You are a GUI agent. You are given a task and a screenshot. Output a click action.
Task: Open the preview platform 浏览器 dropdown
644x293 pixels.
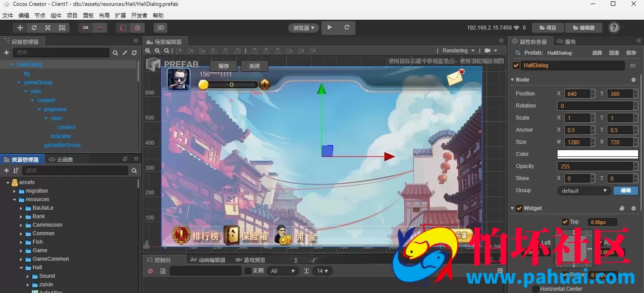pos(303,28)
